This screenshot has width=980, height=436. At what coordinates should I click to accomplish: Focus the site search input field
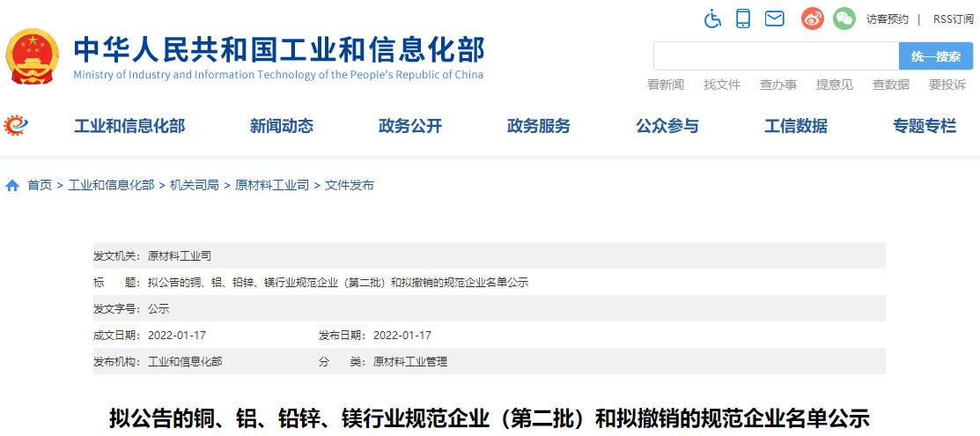point(777,56)
